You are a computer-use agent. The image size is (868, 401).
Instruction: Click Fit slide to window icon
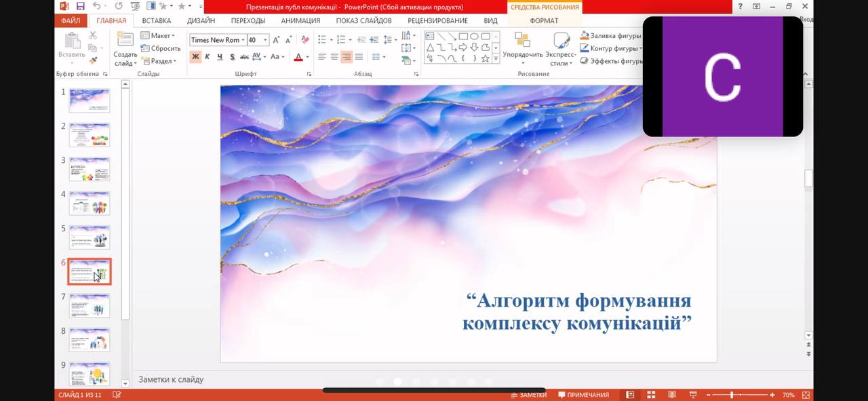pyautogui.click(x=806, y=395)
